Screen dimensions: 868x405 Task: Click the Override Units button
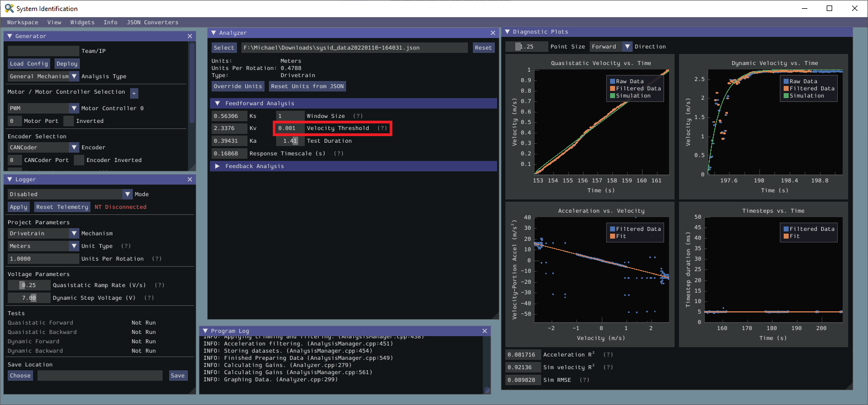pos(238,87)
